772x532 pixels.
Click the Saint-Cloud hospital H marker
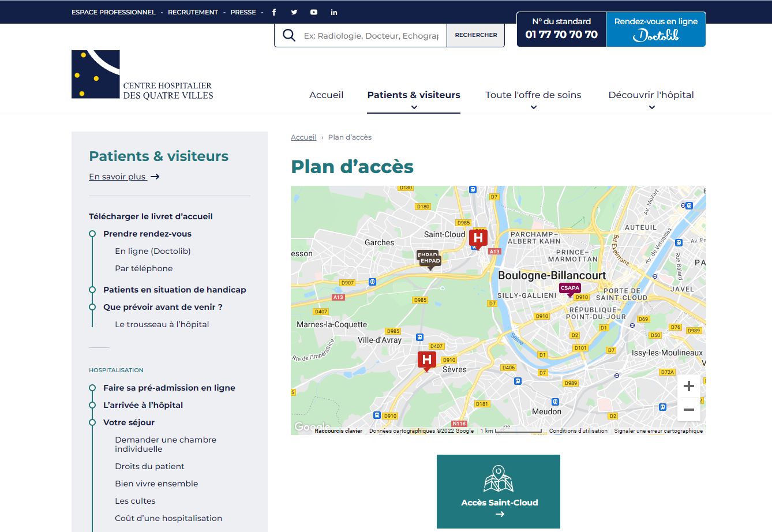[478, 238]
